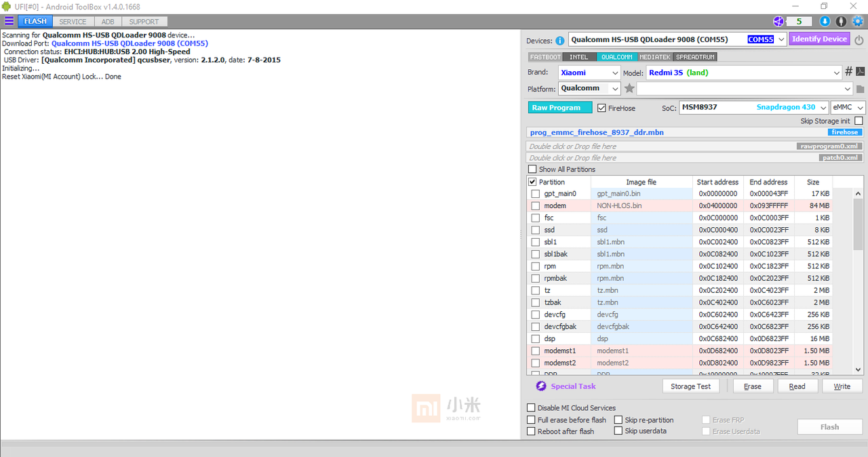Click the modemst1 image file cell
This screenshot has width=868, height=457.
tap(642, 351)
